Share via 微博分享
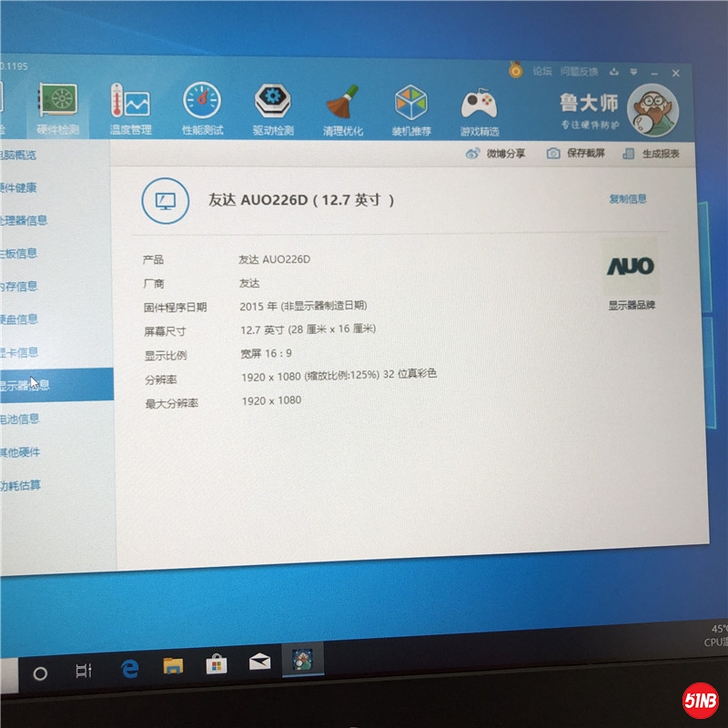Screen dimensions: 728x728 495,153
